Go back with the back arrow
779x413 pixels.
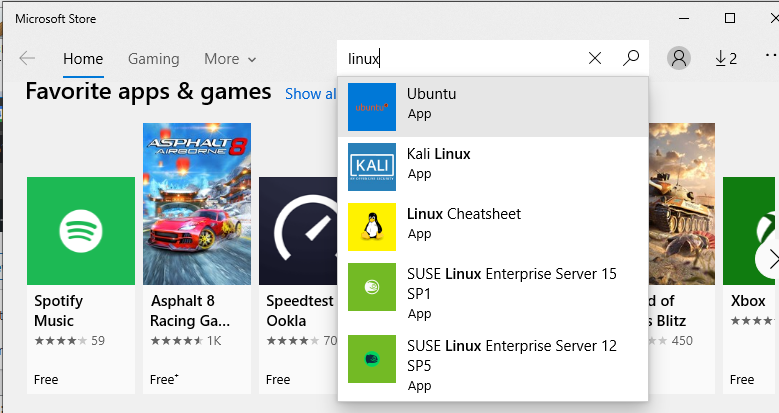tap(27, 59)
